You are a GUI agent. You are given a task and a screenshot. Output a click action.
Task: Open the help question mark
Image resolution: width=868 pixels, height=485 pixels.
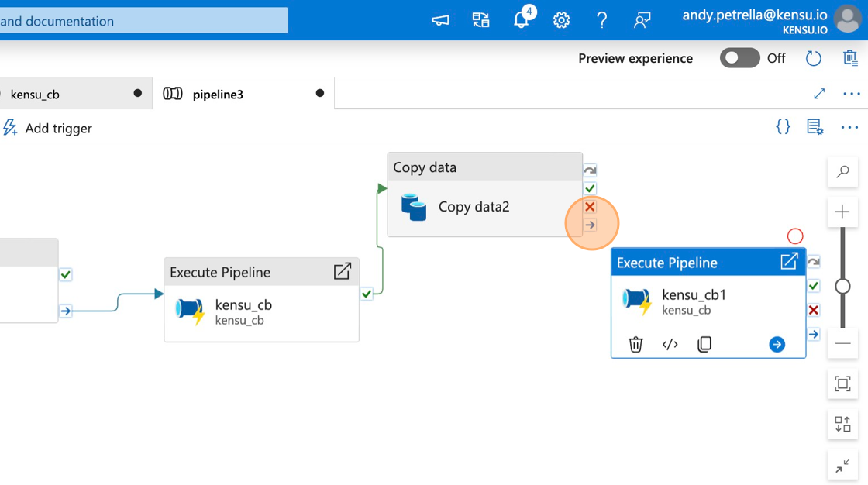pos(601,20)
